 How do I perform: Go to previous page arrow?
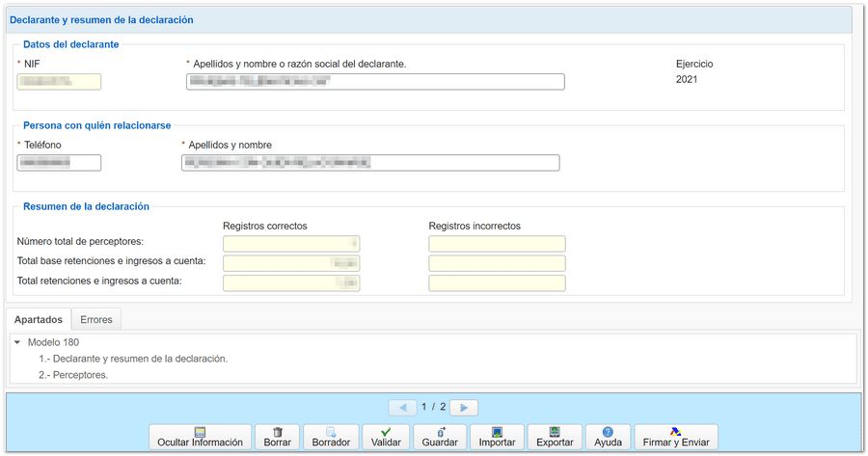[403, 408]
